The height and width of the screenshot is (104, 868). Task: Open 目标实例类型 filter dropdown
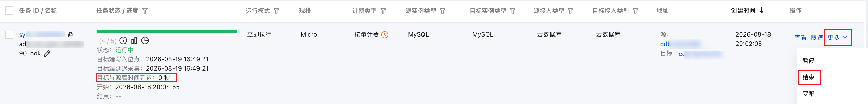pos(512,11)
